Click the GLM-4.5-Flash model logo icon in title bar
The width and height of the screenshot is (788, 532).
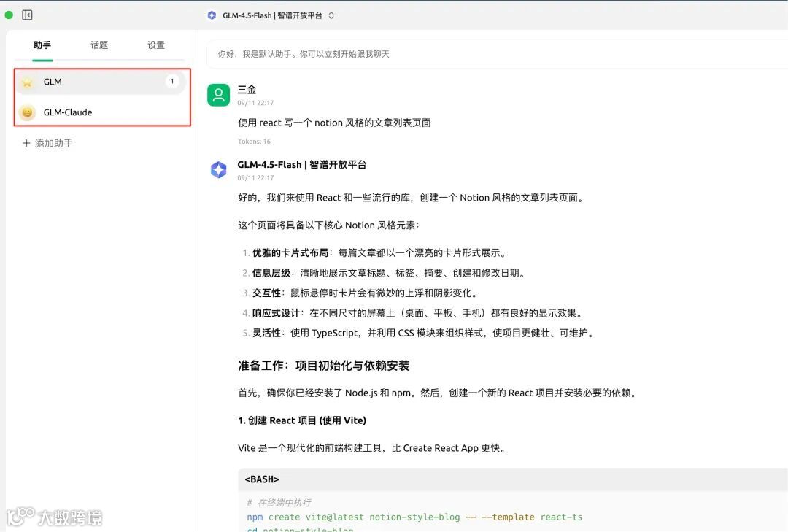point(212,15)
